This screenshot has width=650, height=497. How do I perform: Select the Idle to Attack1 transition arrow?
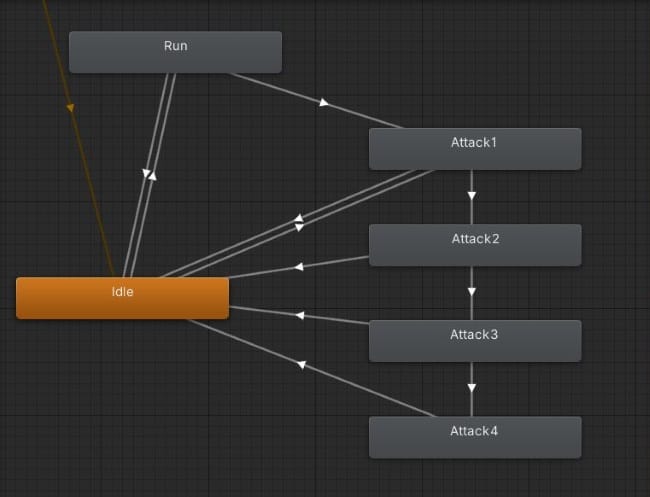click(x=299, y=227)
